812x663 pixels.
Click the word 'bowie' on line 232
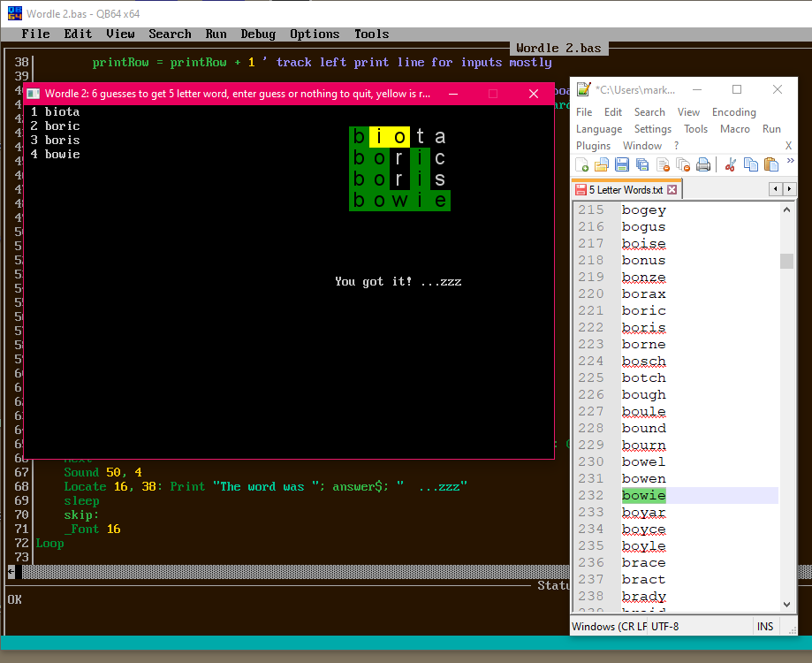[644, 496]
